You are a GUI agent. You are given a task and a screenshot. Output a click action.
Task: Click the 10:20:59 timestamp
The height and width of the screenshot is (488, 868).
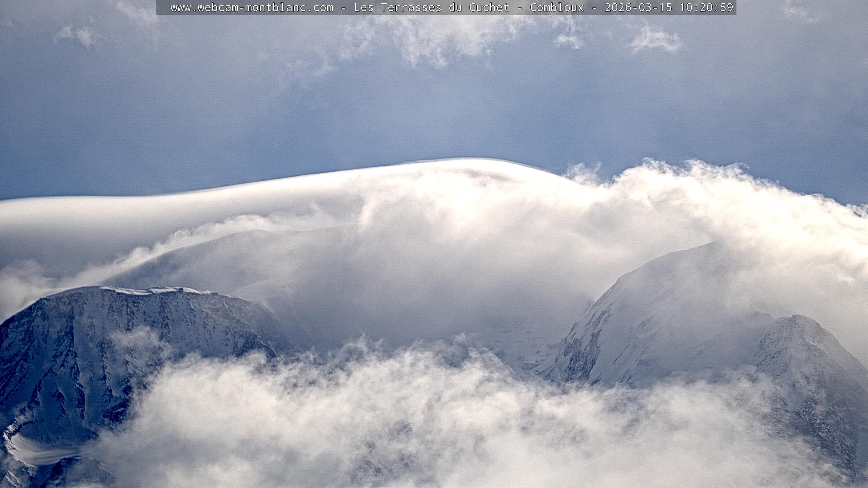(706, 7)
